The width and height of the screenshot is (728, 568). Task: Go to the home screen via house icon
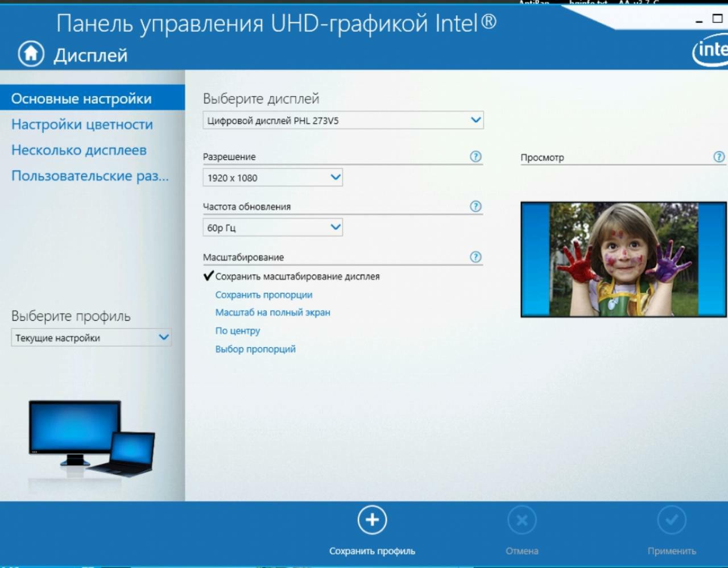pyautogui.click(x=31, y=54)
